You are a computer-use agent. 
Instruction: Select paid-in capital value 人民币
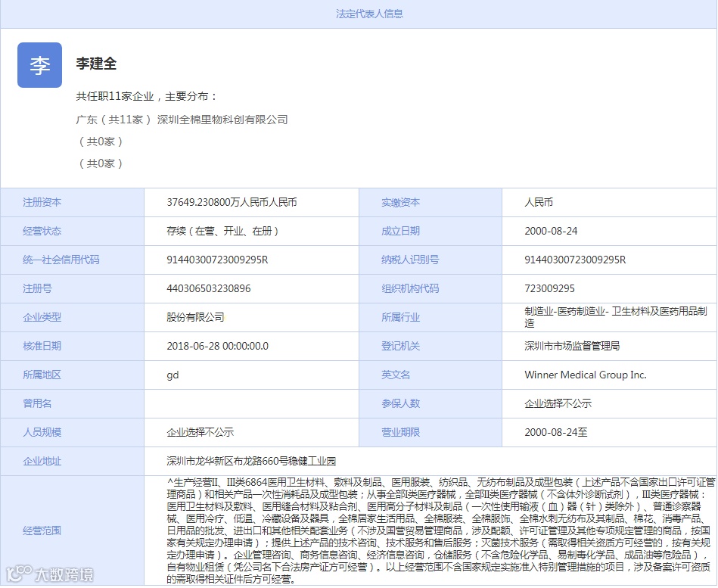click(539, 202)
